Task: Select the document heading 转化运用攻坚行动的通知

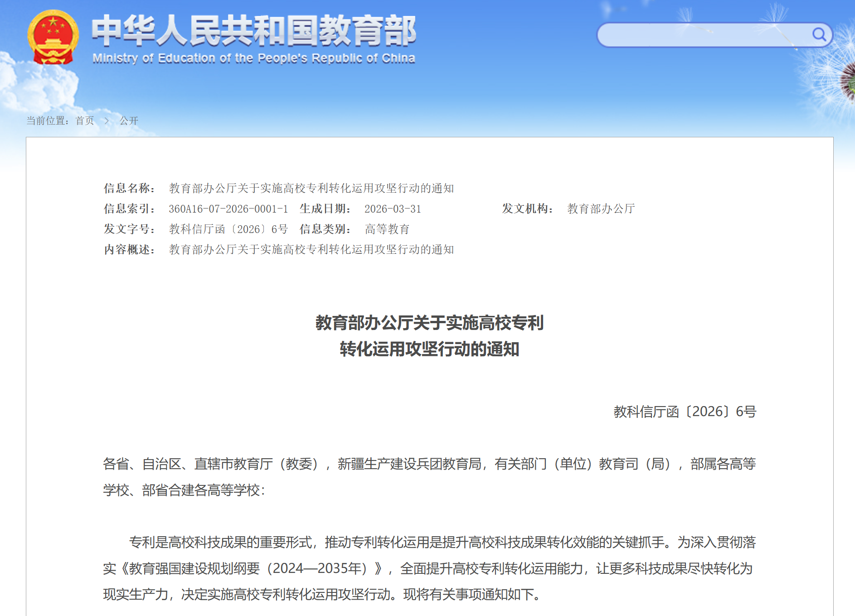Action: 429,349
